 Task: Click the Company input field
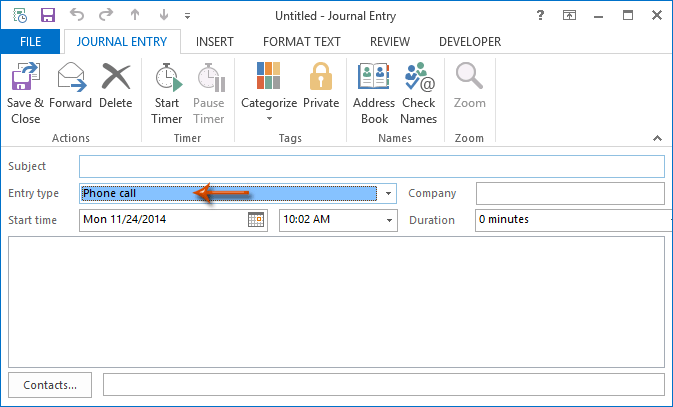pos(569,194)
